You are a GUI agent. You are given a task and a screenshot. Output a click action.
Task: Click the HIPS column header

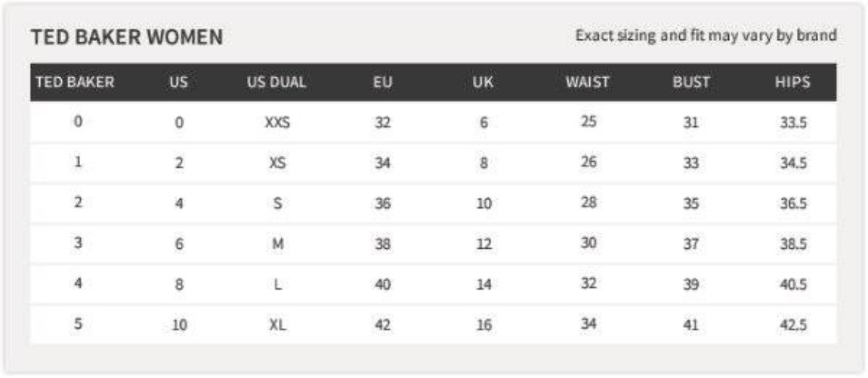pos(792,82)
